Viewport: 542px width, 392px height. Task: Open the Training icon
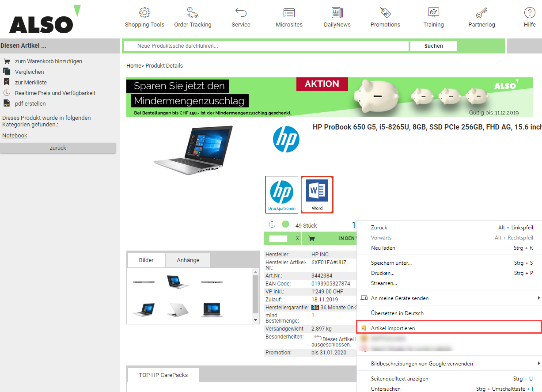pyautogui.click(x=433, y=12)
